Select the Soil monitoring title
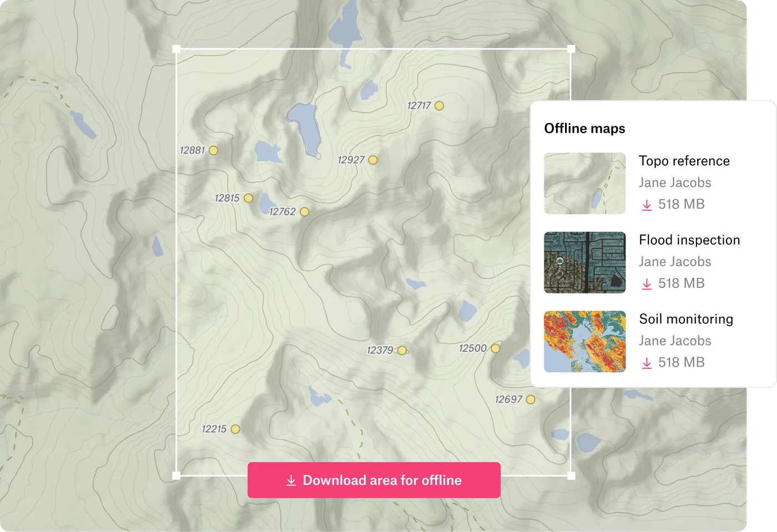 [x=686, y=319]
